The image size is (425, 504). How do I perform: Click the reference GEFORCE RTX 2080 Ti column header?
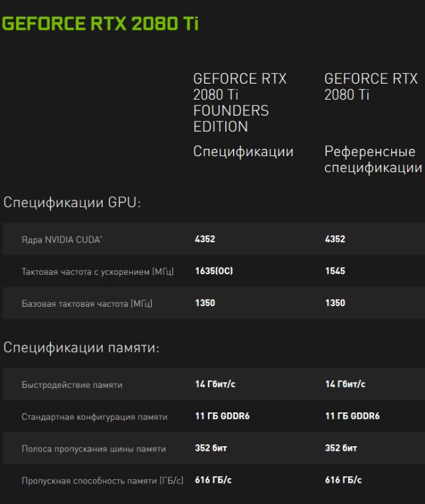tap(371, 86)
